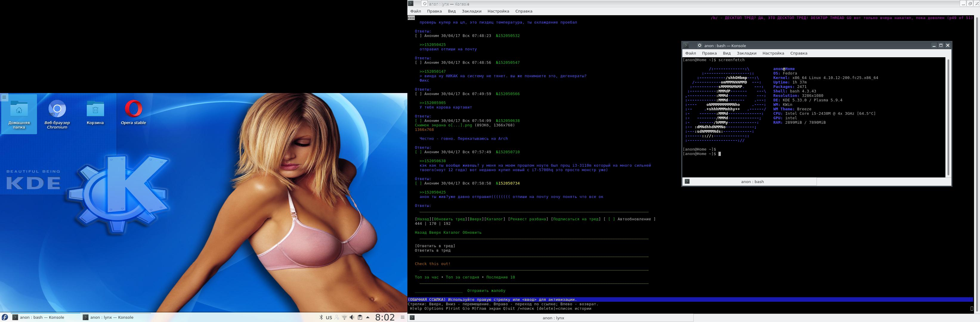This screenshot has width=980, height=322.
Task: Open Настройка menu in lynx Konsole
Action: coord(498,11)
